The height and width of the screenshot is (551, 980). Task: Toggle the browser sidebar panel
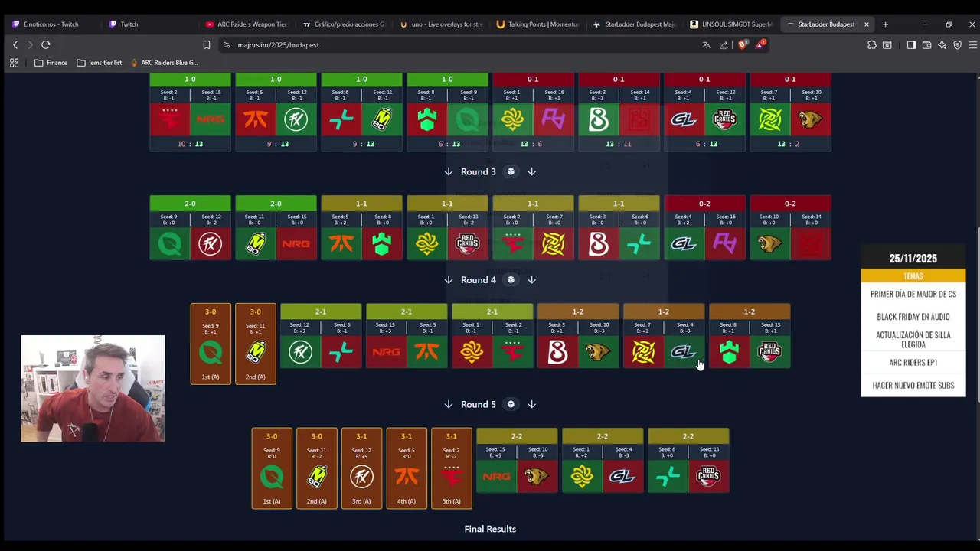click(911, 45)
